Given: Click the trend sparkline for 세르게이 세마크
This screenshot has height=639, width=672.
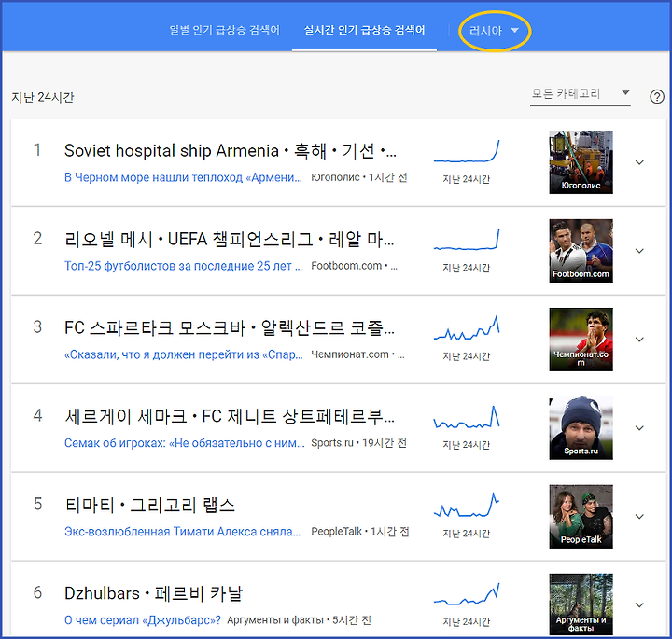Looking at the screenshot, I should click(x=467, y=417).
